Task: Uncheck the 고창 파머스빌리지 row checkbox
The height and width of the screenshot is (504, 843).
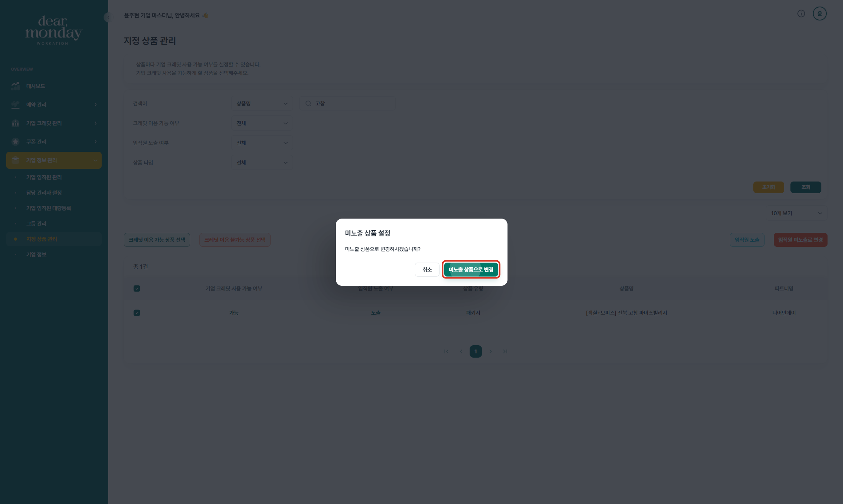Action: pyautogui.click(x=137, y=313)
